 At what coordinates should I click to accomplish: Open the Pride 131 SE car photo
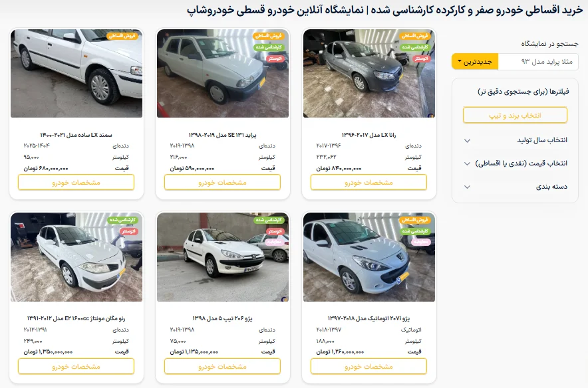tap(223, 73)
